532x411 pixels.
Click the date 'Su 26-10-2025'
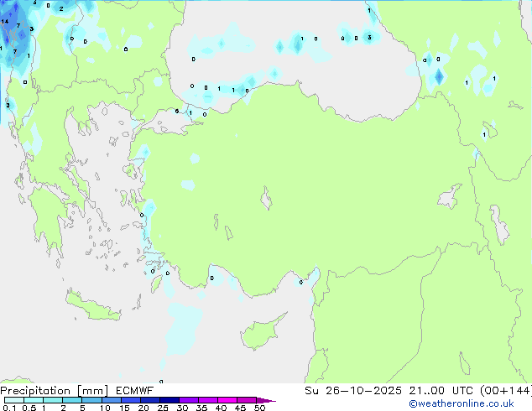pyautogui.click(x=353, y=391)
